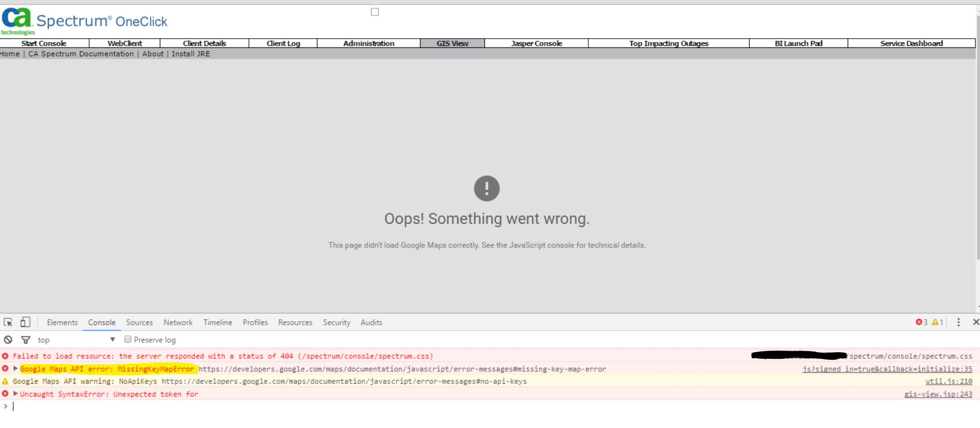Select the DevTools inspect element icon
This screenshot has width=980, height=428.
[x=8, y=322]
